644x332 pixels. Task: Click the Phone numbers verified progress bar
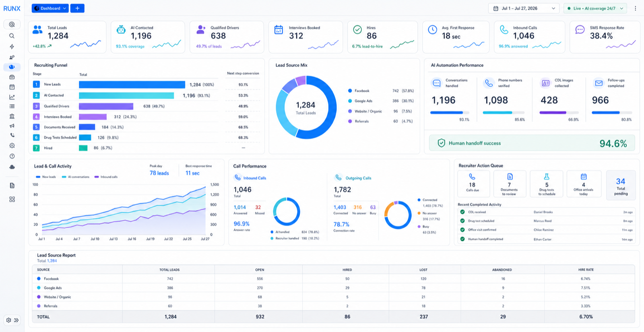(x=504, y=113)
